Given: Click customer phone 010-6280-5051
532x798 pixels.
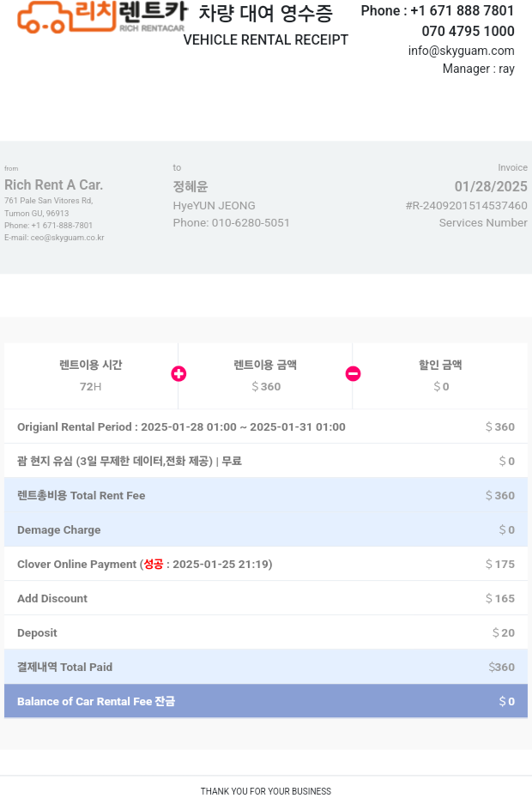Looking at the screenshot, I should pyautogui.click(x=249, y=223).
